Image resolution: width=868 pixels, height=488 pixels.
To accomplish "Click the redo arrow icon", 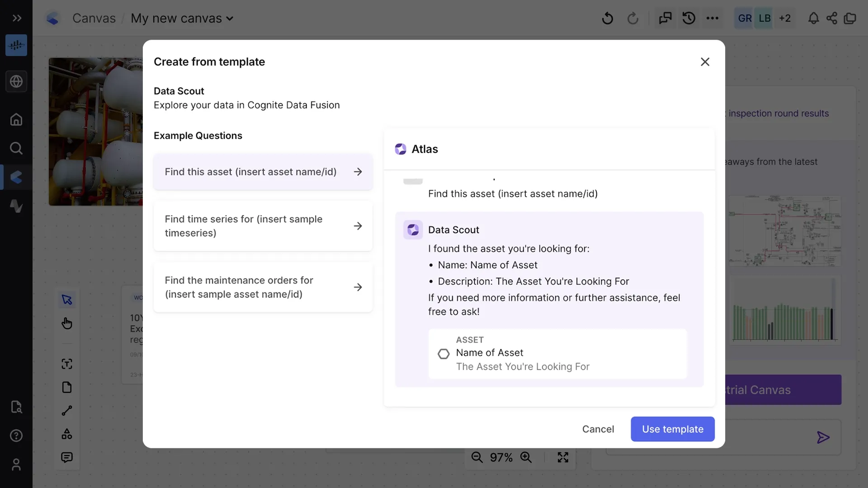I will (x=633, y=19).
